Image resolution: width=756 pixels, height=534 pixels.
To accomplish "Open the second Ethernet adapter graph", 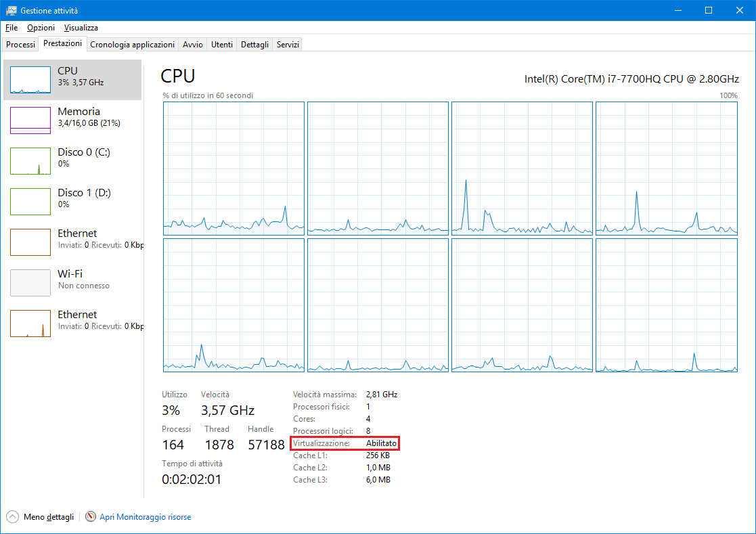I will (x=30, y=324).
